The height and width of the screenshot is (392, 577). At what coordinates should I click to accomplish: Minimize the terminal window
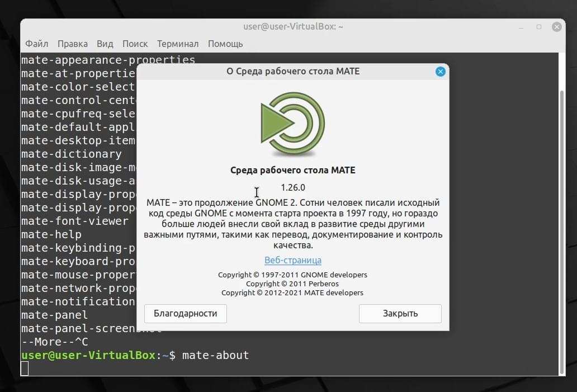[521, 27]
